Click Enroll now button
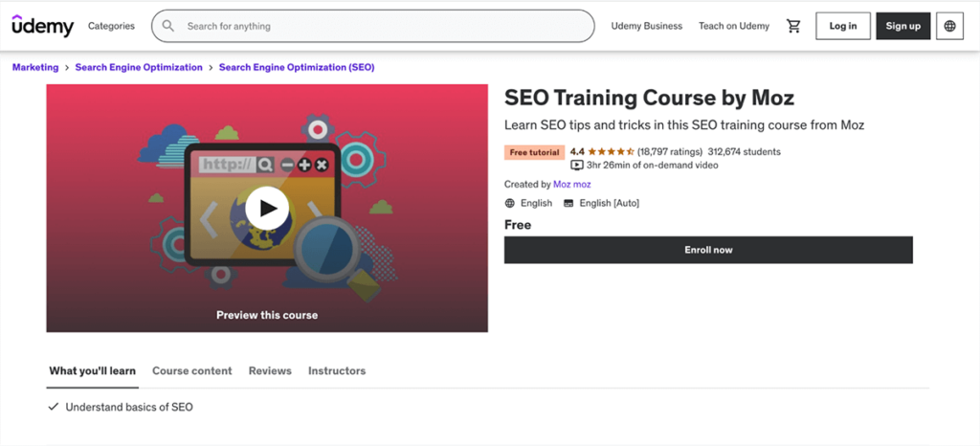The width and height of the screenshot is (980, 446). pyautogui.click(x=708, y=250)
